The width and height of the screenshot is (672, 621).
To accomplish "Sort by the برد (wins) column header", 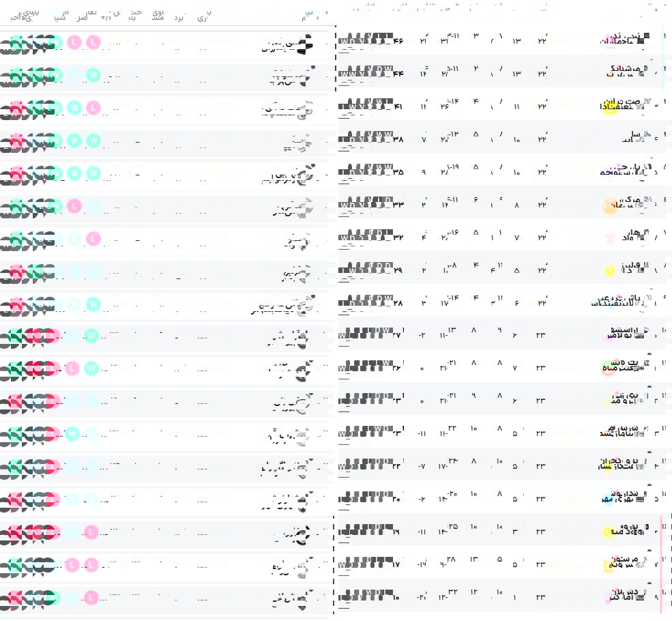I will [x=179, y=17].
